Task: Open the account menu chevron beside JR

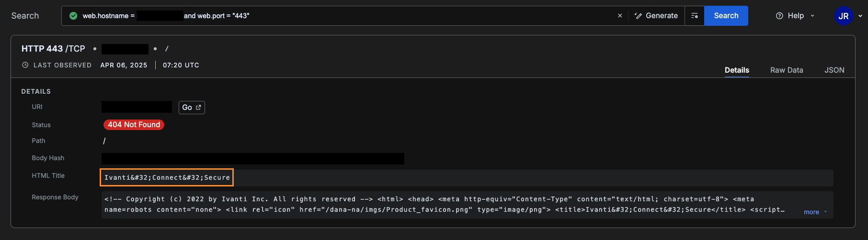Action: pyautogui.click(x=860, y=16)
